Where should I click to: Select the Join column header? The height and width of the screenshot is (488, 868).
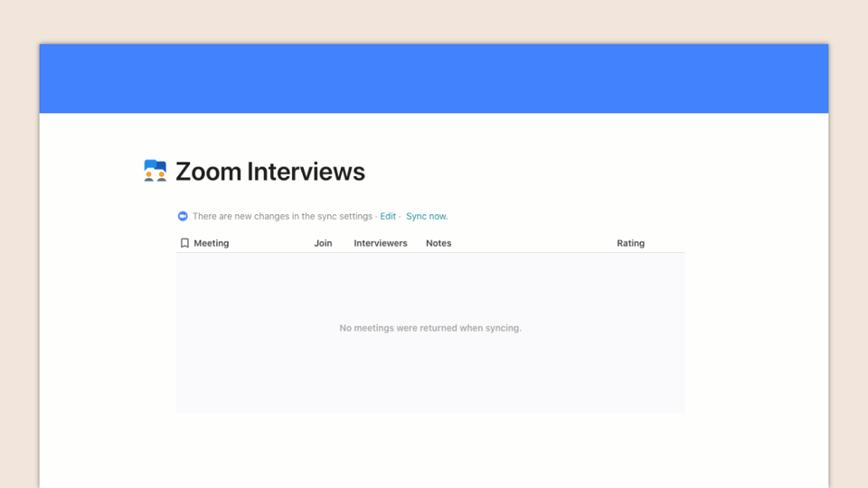tap(324, 243)
